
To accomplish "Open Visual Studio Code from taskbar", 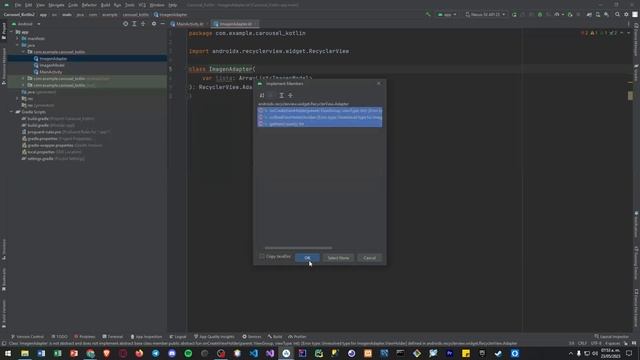I will coord(253,353).
